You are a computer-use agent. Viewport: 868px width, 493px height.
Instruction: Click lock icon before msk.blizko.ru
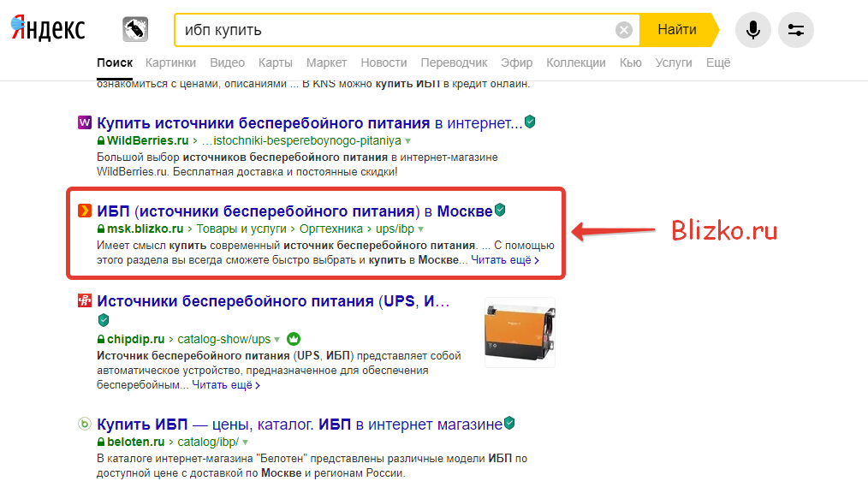click(101, 229)
